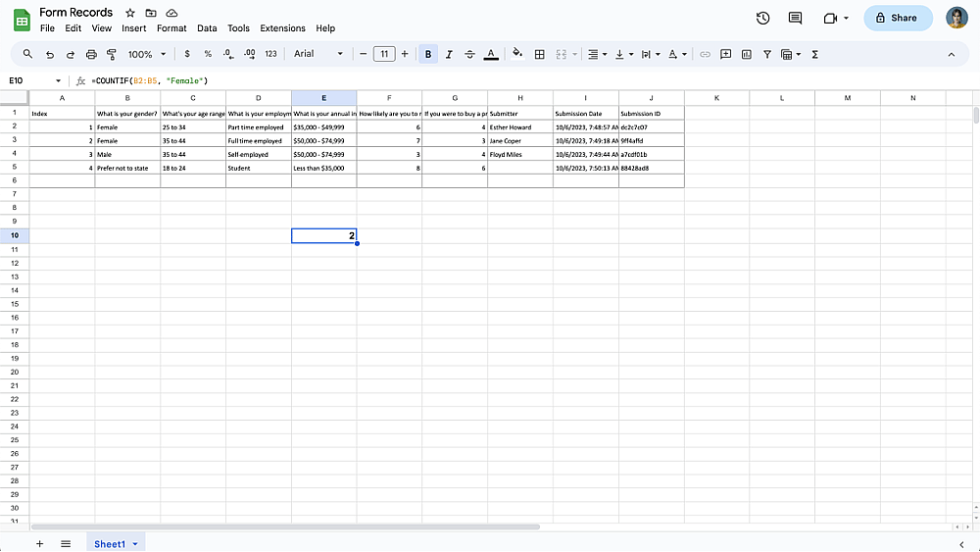Click the Form Records title
This screenshot has width=980, height=552.
click(x=76, y=13)
